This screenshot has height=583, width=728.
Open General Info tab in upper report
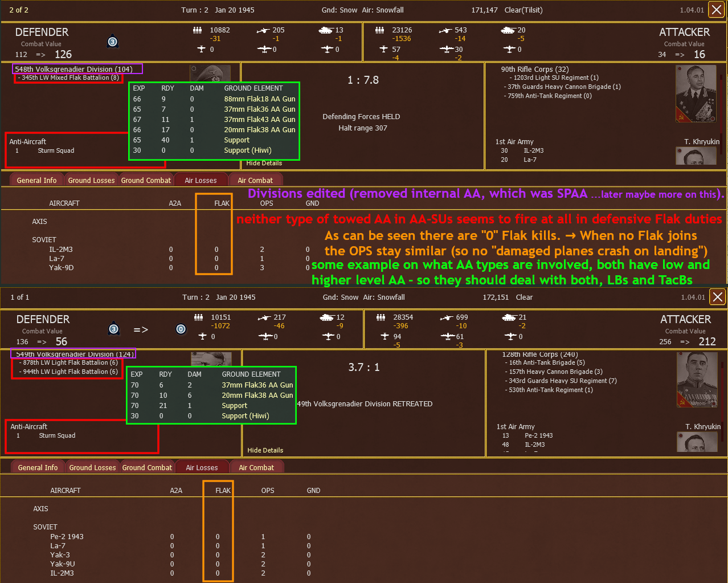(x=37, y=180)
